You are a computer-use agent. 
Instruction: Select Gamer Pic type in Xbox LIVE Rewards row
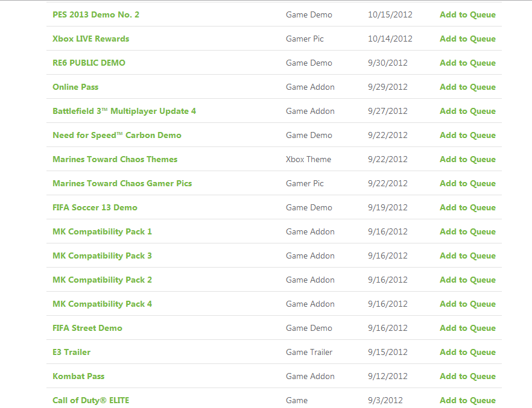(x=305, y=39)
